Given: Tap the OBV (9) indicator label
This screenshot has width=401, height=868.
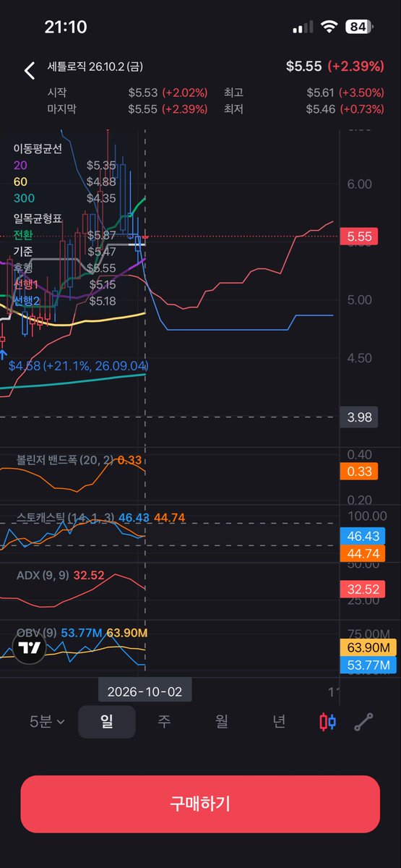Looking at the screenshot, I should [36, 633].
